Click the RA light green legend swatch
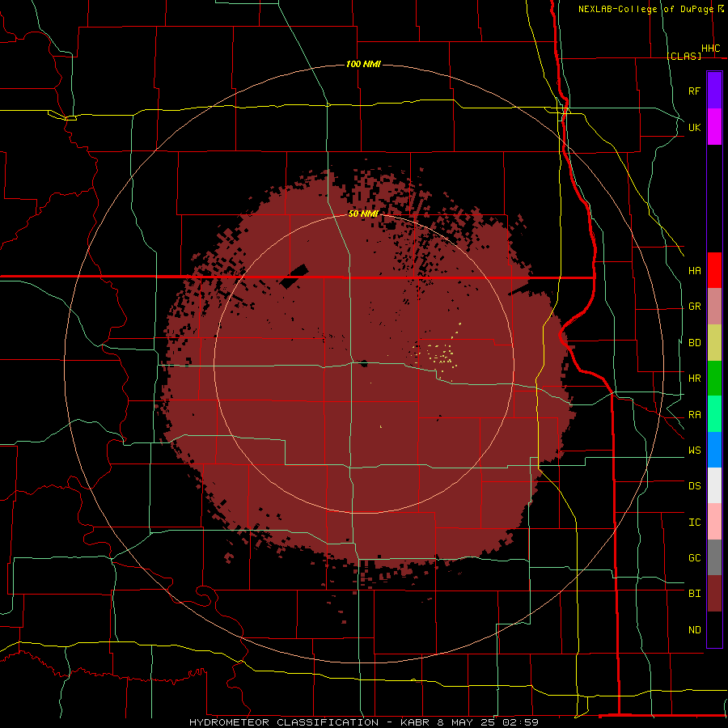This screenshot has width=728, height=728. 714,414
